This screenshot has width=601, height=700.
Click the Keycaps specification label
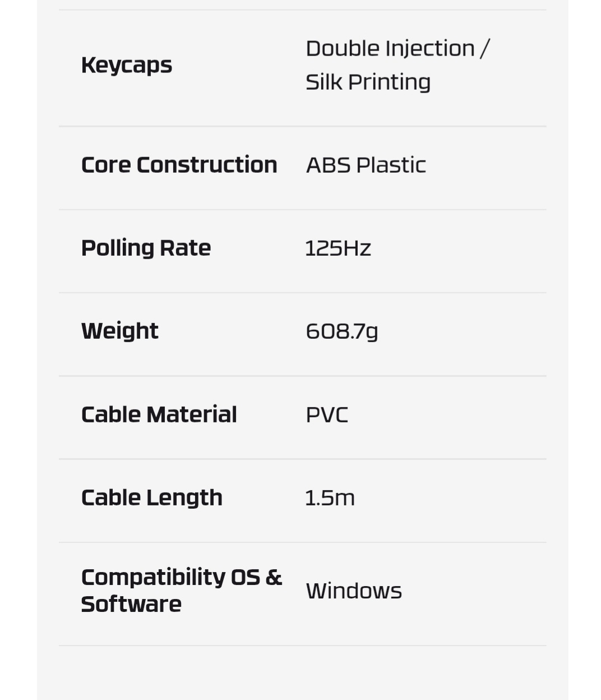127,66
